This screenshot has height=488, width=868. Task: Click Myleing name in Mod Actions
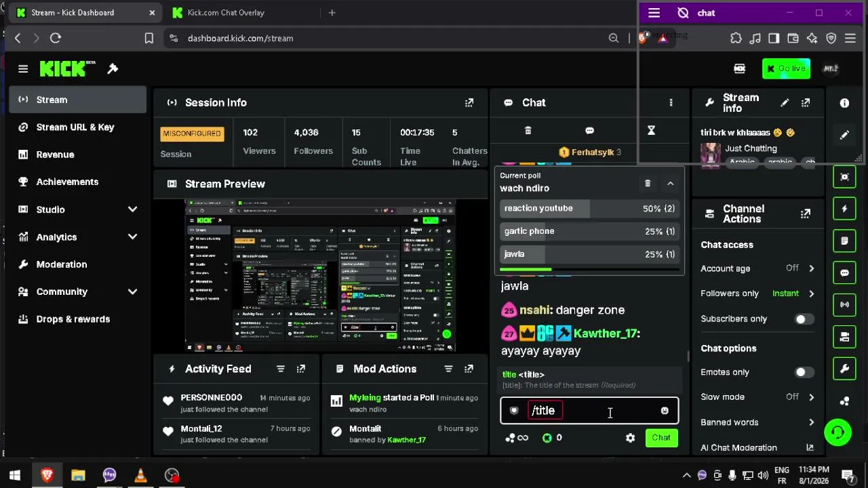[x=365, y=398]
